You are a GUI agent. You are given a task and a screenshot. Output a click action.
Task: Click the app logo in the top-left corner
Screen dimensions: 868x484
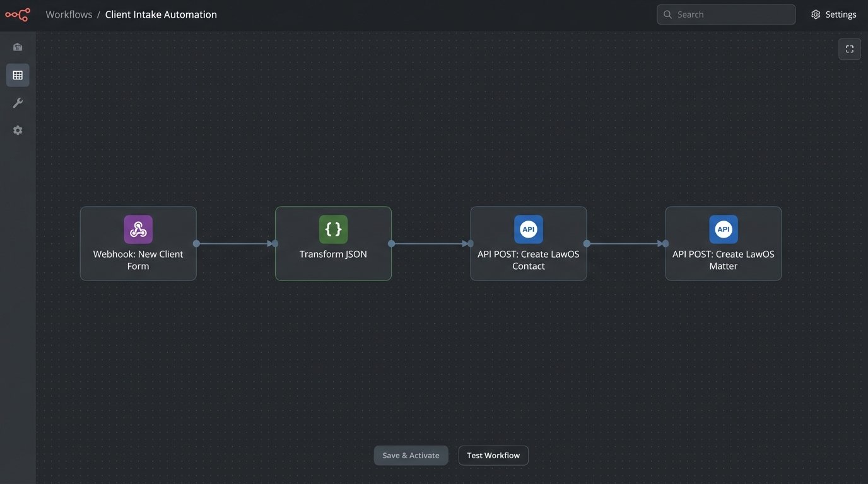click(x=17, y=14)
